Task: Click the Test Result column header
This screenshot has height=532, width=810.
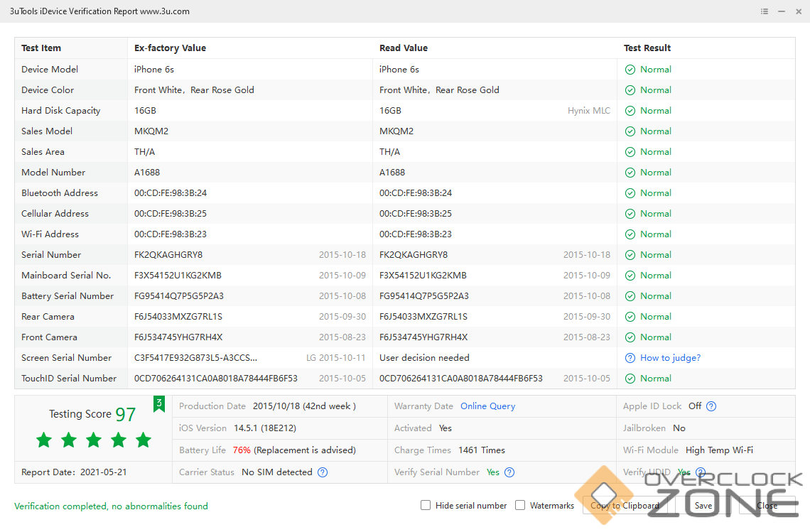Action: 647,48
